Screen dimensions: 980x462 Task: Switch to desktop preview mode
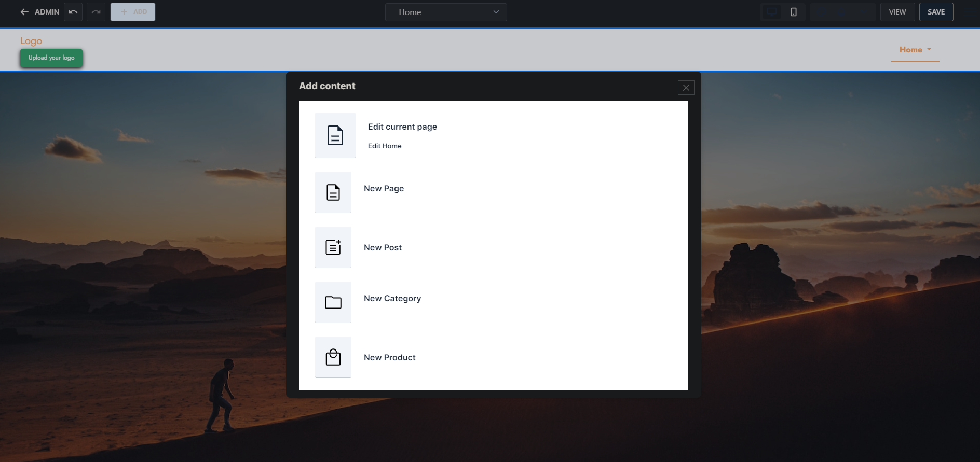click(772, 12)
